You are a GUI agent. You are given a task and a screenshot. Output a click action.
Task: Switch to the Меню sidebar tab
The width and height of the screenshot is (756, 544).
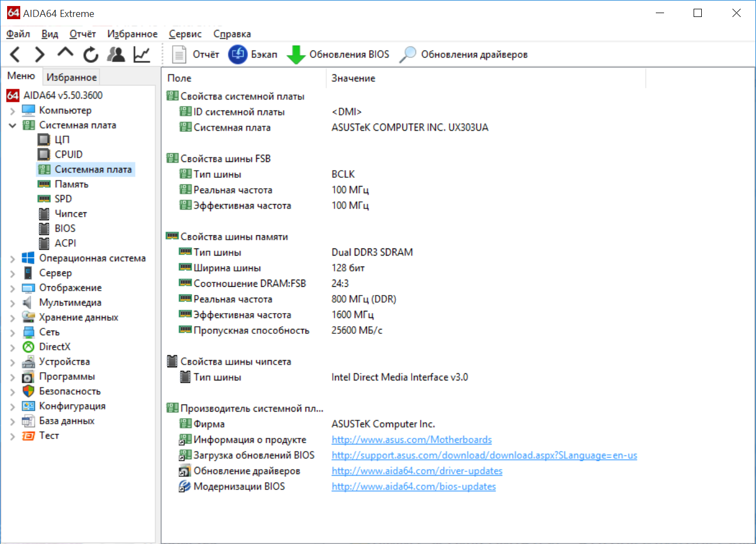[x=21, y=76]
